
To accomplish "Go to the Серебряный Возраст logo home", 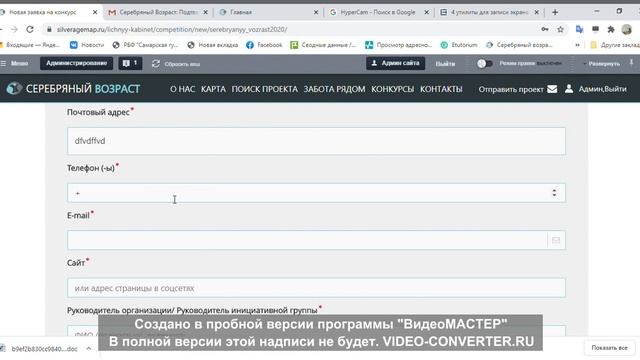I will tap(73, 89).
